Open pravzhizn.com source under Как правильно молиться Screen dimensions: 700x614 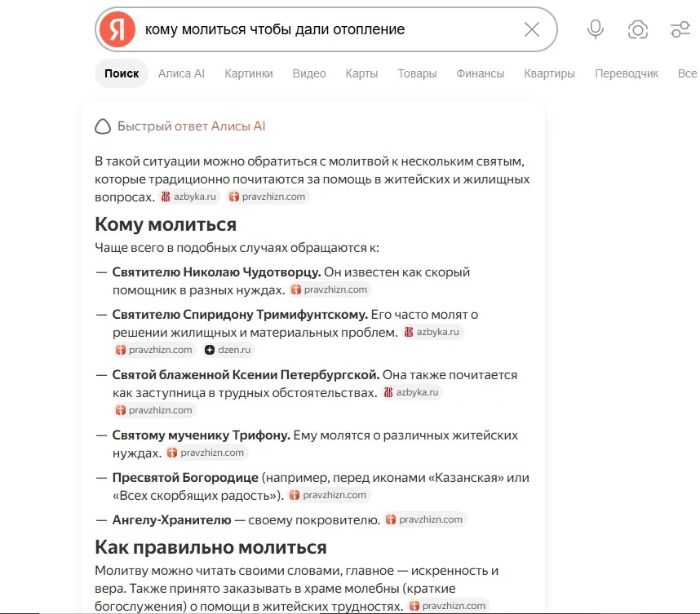point(448,606)
